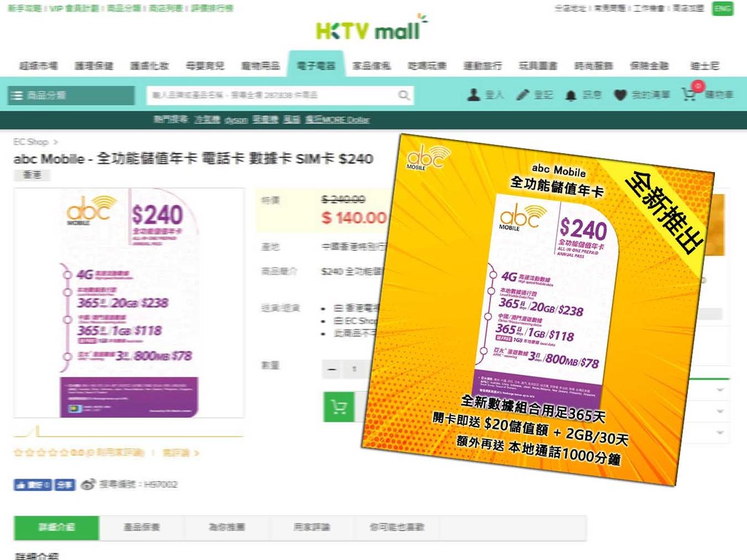The height and width of the screenshot is (560, 747).
Task: Decrease quantity with the minus button
Action: coord(333,369)
